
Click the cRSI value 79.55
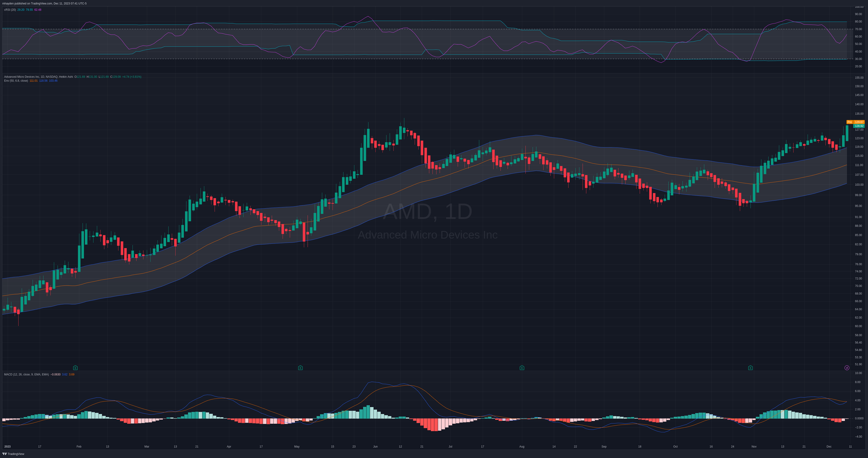point(30,10)
